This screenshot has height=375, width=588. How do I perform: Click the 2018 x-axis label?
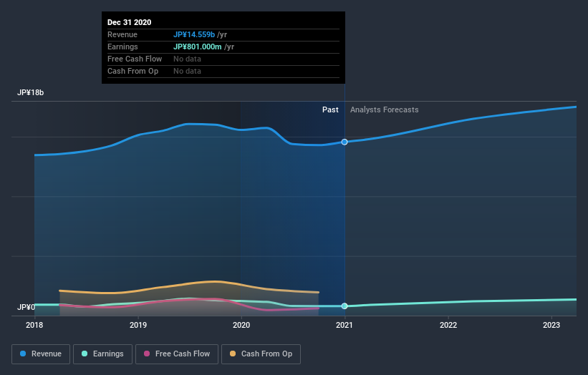tap(34, 325)
